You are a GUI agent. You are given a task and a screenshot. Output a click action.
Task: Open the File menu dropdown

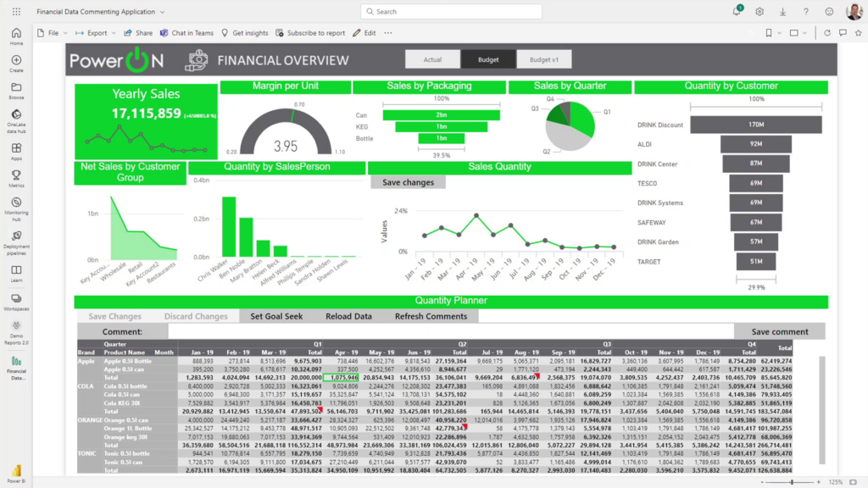pos(53,33)
